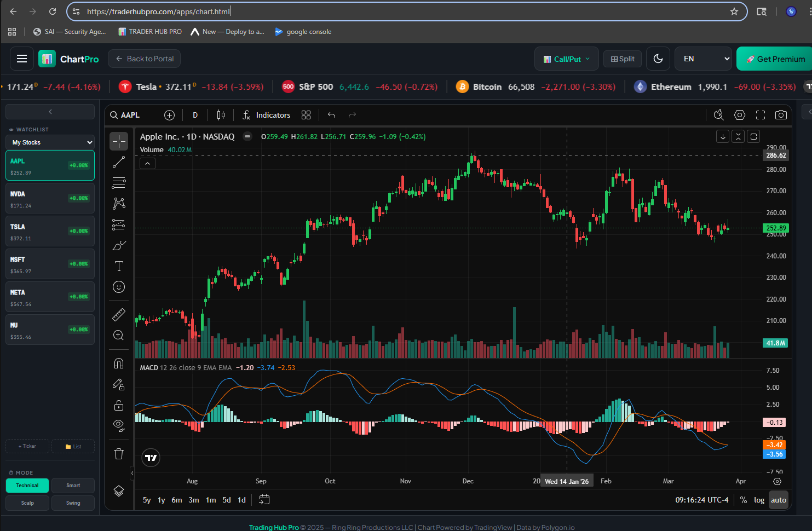Open the hamburger menu
The width and height of the screenshot is (812, 531).
point(21,59)
